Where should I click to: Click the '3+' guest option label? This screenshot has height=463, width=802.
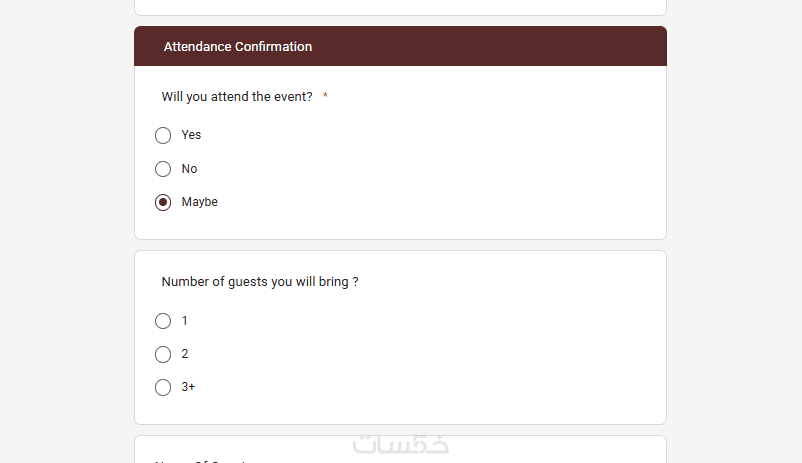point(188,387)
